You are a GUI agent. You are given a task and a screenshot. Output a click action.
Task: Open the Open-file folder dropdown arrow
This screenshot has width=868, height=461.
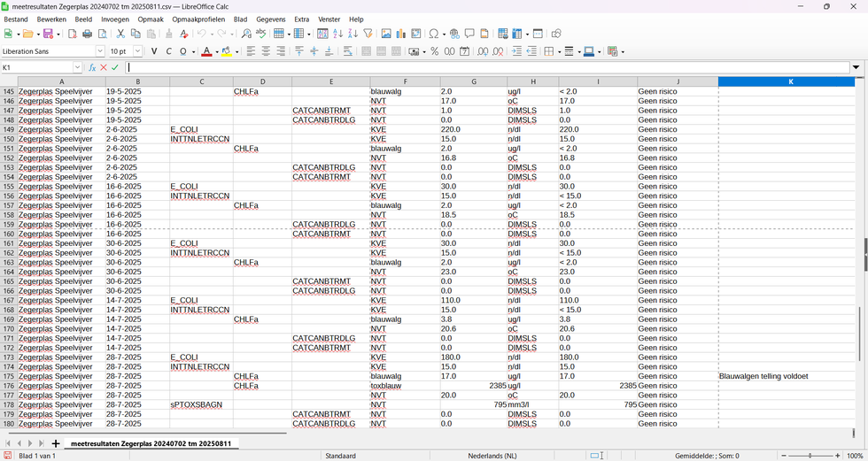click(x=38, y=35)
